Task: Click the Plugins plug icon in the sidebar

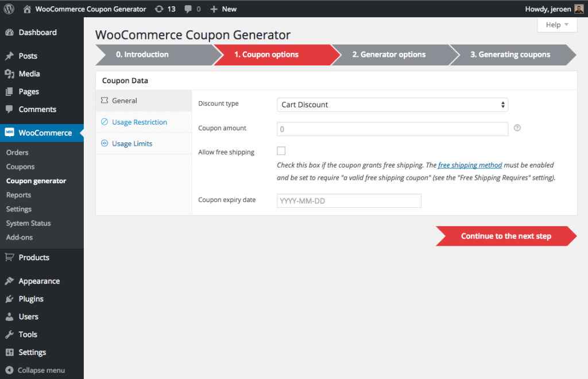Action: coord(9,299)
